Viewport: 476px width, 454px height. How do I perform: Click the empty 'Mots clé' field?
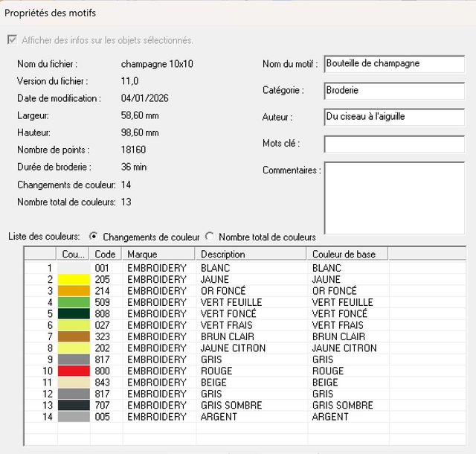tap(393, 144)
